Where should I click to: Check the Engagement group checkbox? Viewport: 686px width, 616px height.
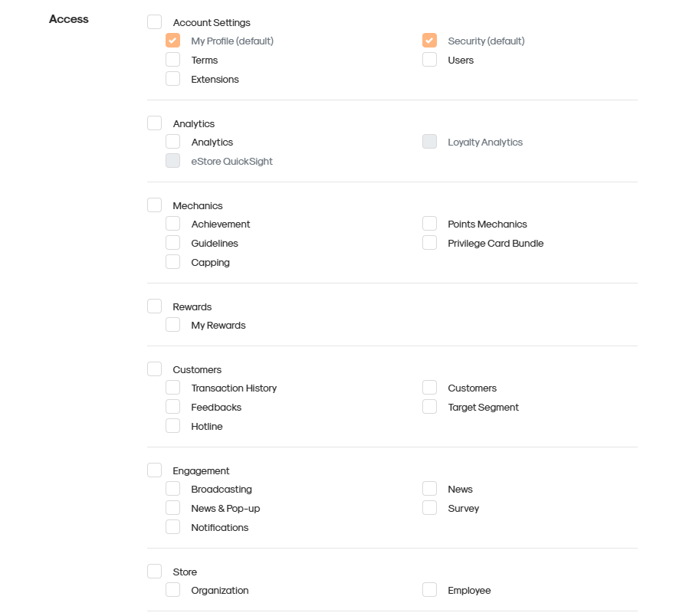(154, 470)
